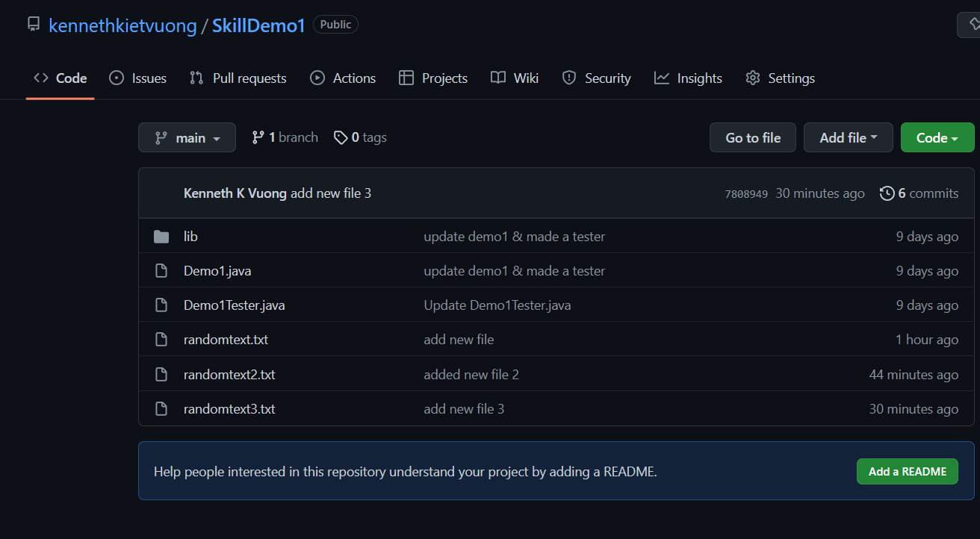Expand the Add file dropdown
Screen dimensions: 980x539
849,137
